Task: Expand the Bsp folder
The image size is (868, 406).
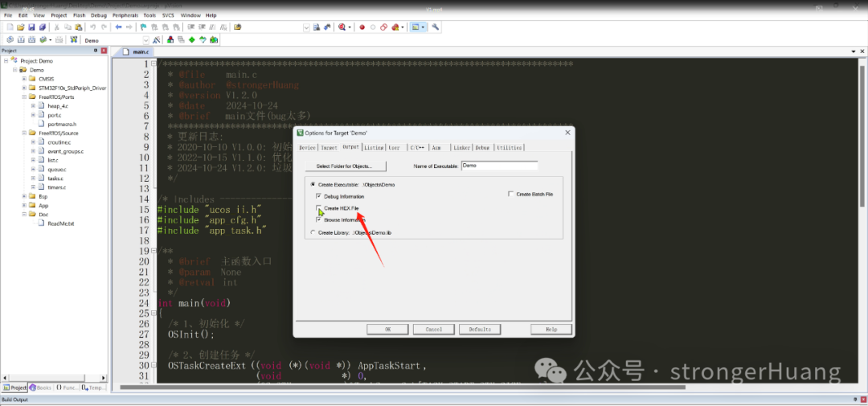Action: [24, 196]
